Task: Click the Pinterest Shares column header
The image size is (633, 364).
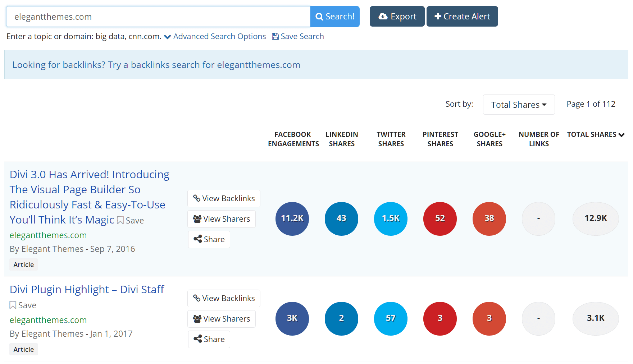Action: click(440, 139)
